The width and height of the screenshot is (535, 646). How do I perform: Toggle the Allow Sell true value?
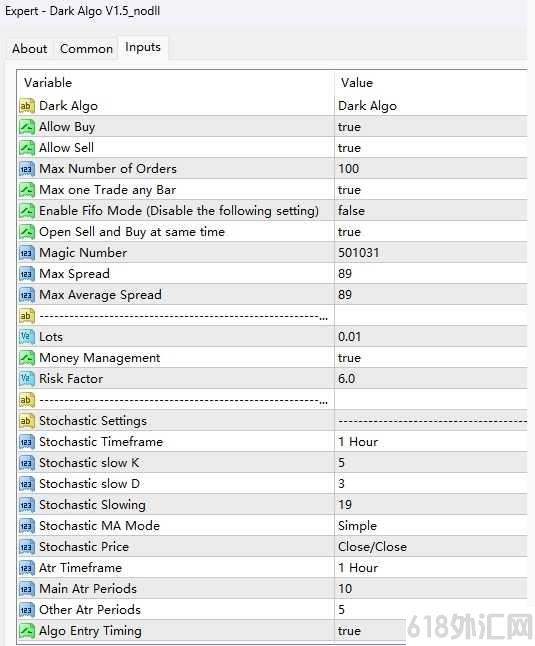(x=431, y=147)
